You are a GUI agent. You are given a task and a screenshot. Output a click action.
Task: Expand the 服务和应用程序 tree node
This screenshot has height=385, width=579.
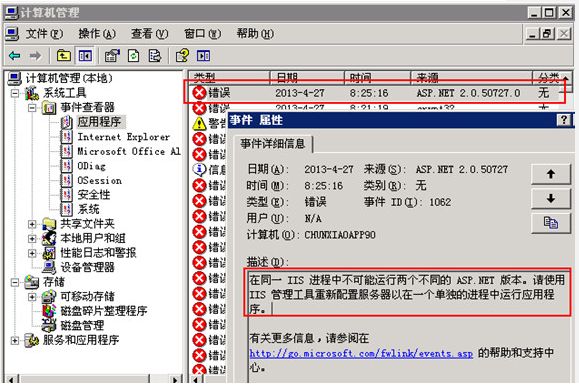coord(15,340)
